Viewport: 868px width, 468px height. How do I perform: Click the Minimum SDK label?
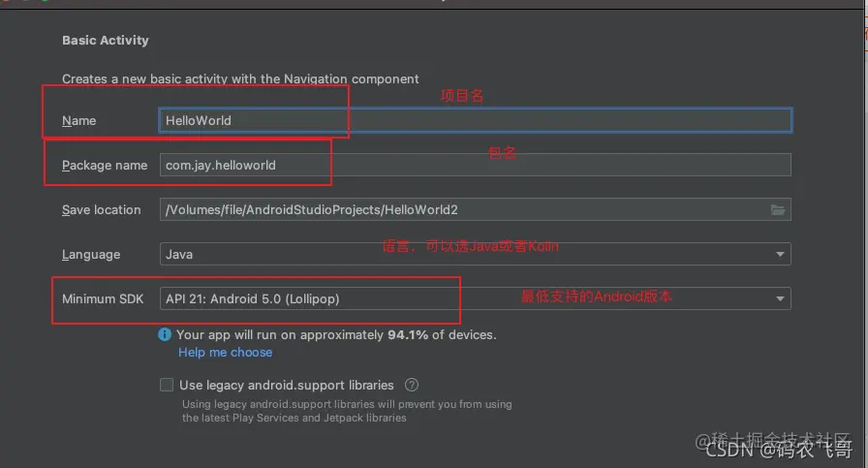[x=103, y=299]
